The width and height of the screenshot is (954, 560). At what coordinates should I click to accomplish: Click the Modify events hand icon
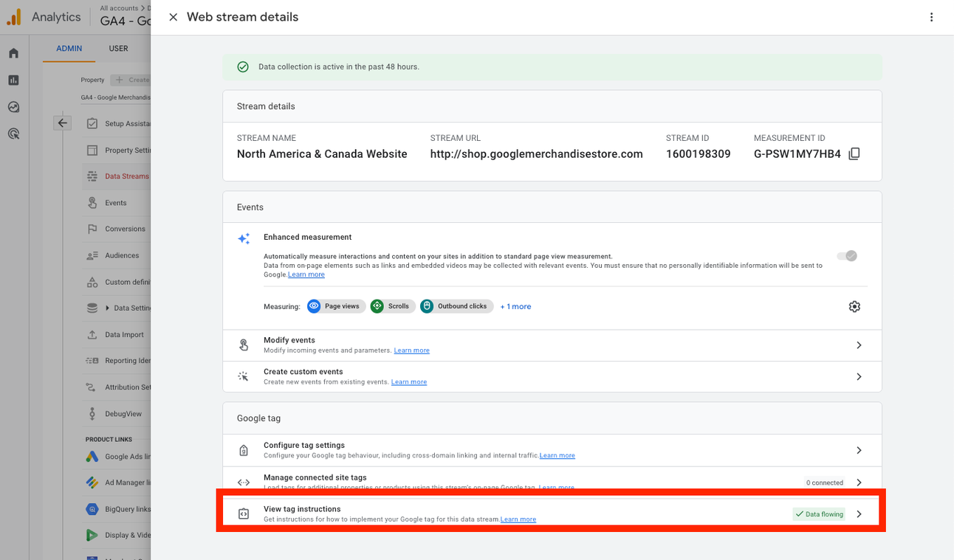pos(244,345)
